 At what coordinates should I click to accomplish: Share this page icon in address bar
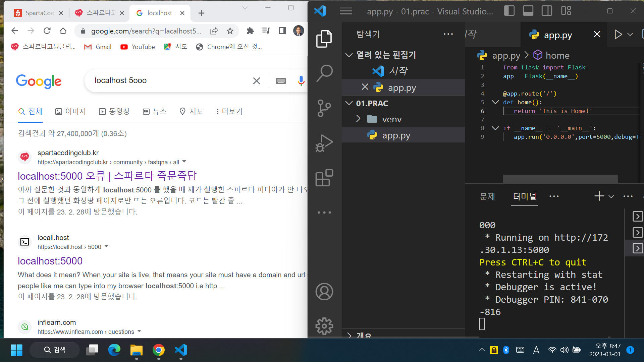[x=214, y=31]
